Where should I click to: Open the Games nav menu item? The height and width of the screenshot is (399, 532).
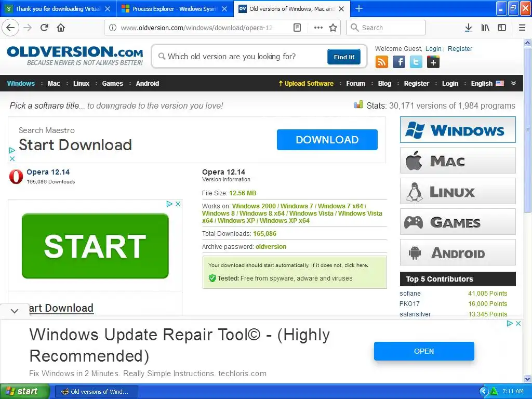point(112,84)
